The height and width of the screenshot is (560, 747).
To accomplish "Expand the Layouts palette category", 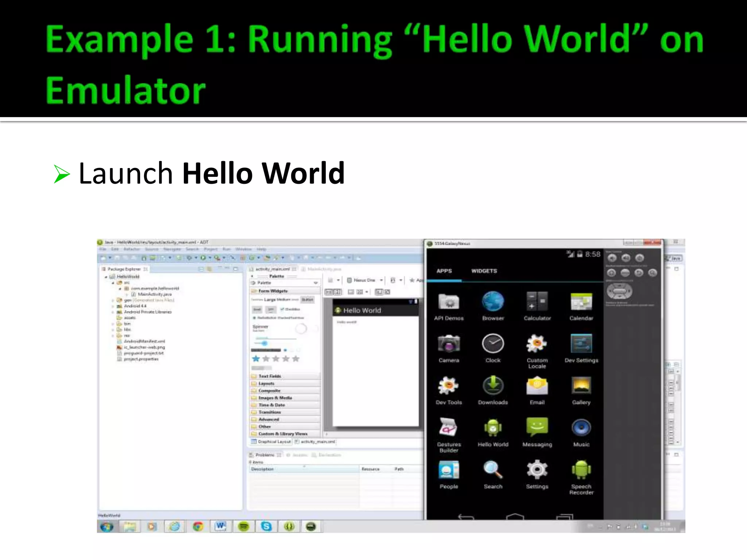I will click(x=285, y=383).
